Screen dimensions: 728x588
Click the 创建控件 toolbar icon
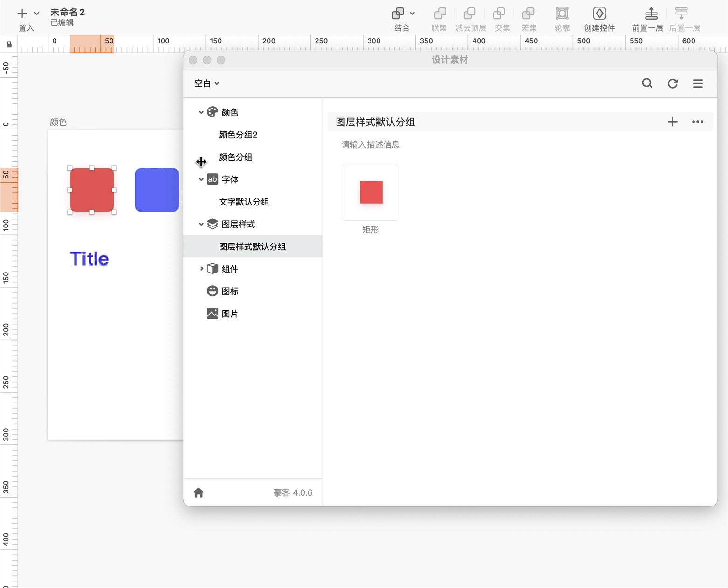[x=599, y=14]
